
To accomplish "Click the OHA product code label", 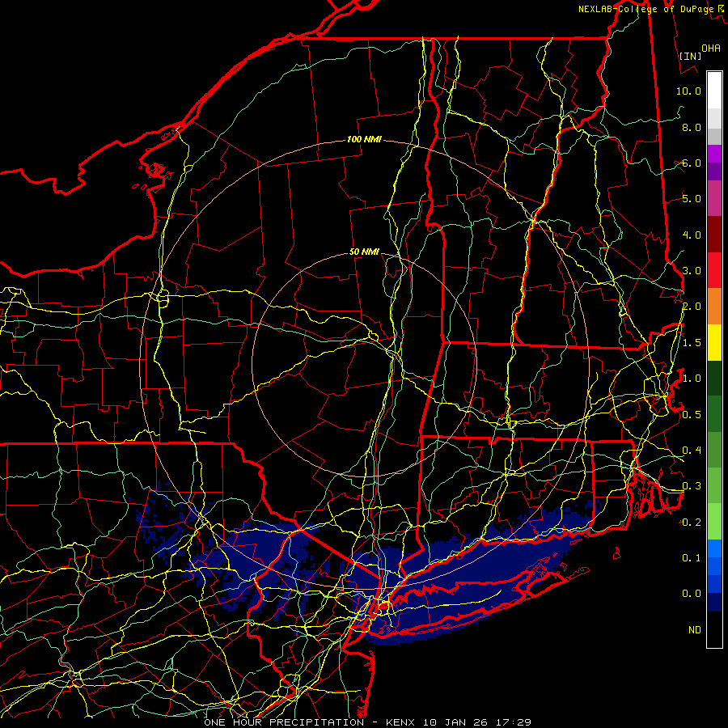I will pyautogui.click(x=711, y=48).
